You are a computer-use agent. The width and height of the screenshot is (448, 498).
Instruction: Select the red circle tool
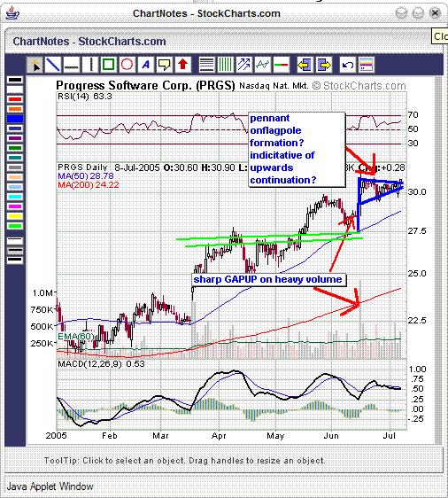[127, 65]
